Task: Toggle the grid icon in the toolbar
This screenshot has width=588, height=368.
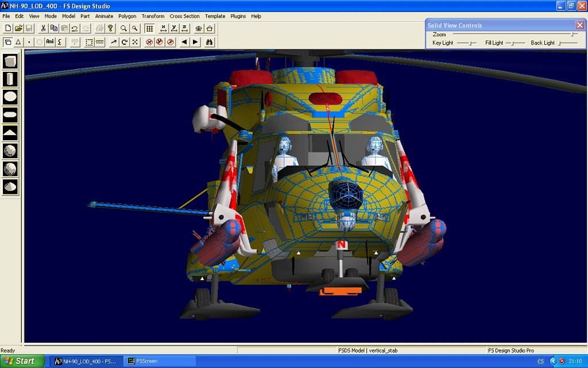Action: click(149, 28)
